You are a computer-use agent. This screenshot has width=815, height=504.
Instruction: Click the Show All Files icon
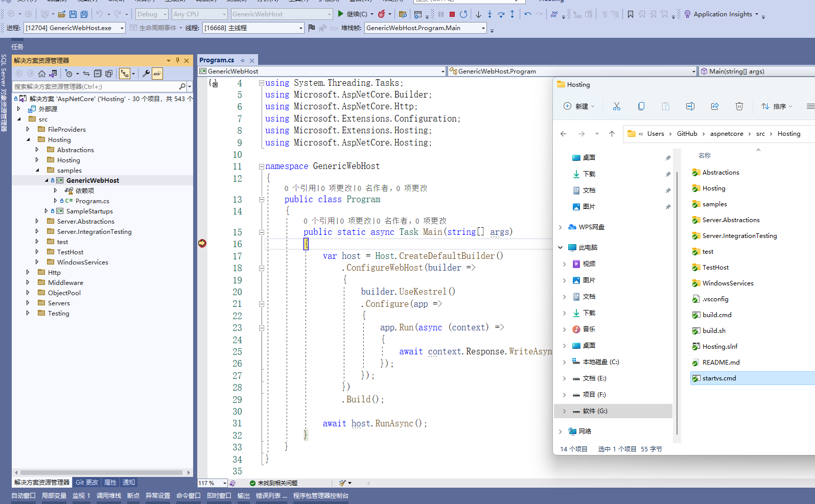point(109,74)
